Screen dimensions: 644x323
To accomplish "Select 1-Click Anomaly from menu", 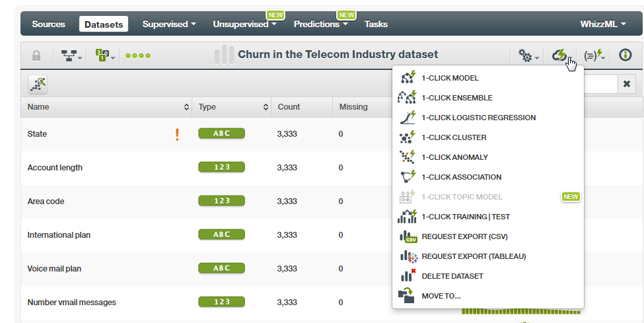I will (x=454, y=157).
